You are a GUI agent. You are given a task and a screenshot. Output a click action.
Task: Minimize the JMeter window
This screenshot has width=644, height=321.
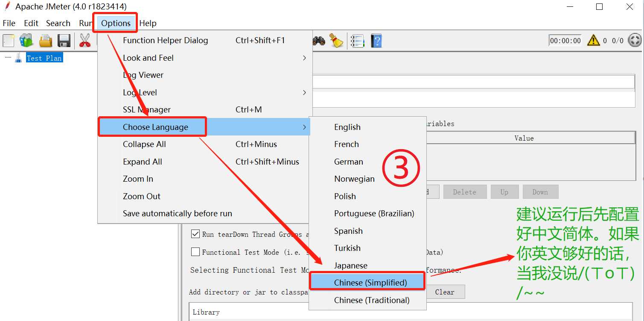point(570,7)
